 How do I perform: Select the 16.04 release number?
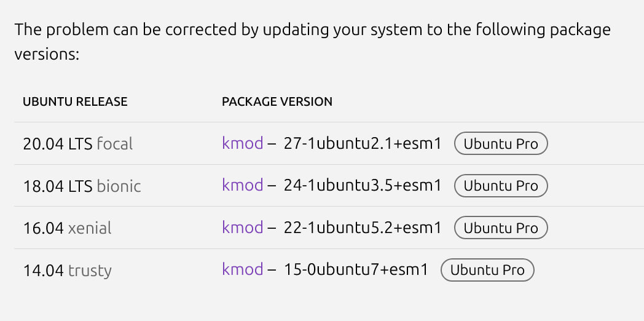[x=43, y=228]
